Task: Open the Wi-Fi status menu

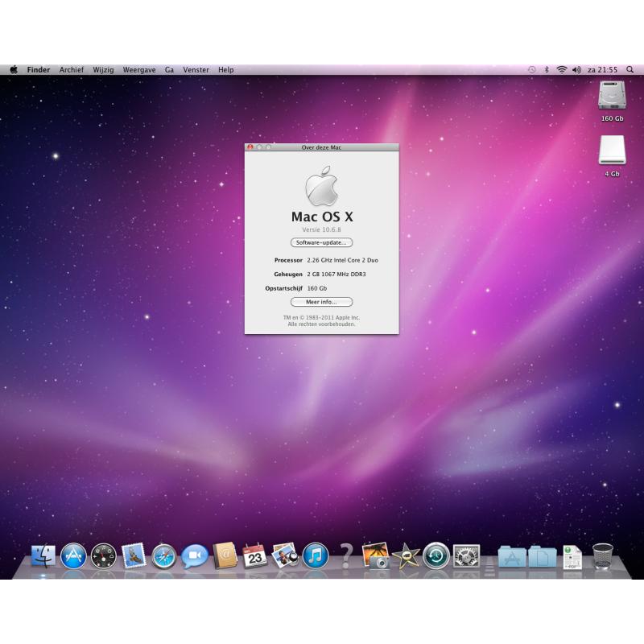Action: [x=561, y=70]
